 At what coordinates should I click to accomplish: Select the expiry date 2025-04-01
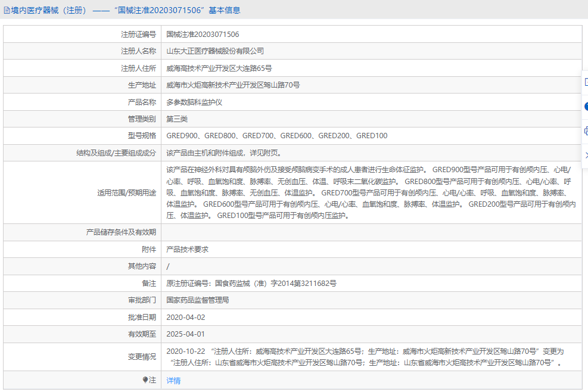(186, 334)
